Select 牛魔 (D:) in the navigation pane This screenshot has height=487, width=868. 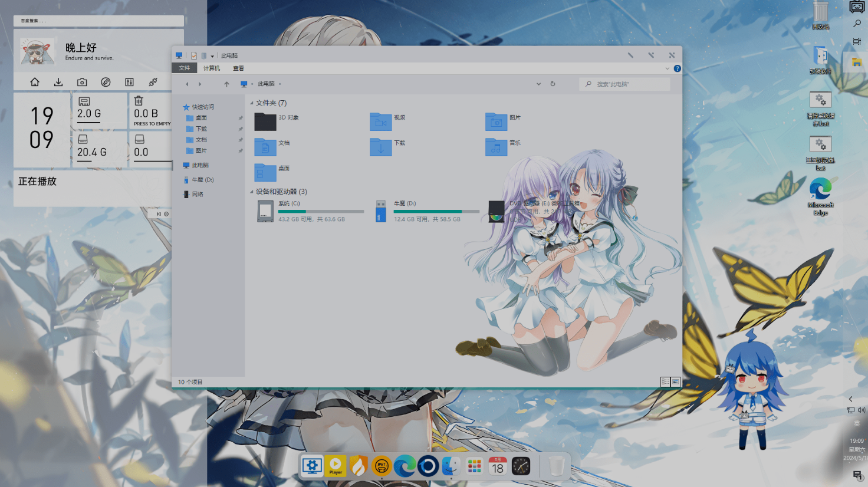coord(199,180)
